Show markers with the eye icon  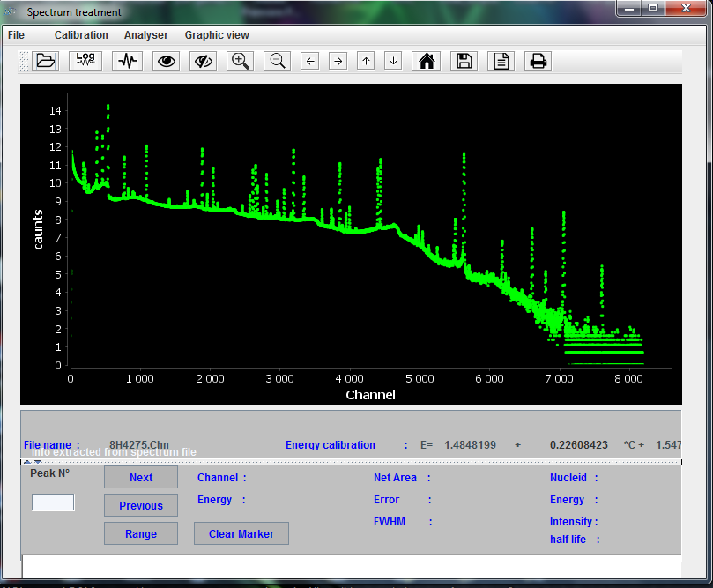[167, 60]
